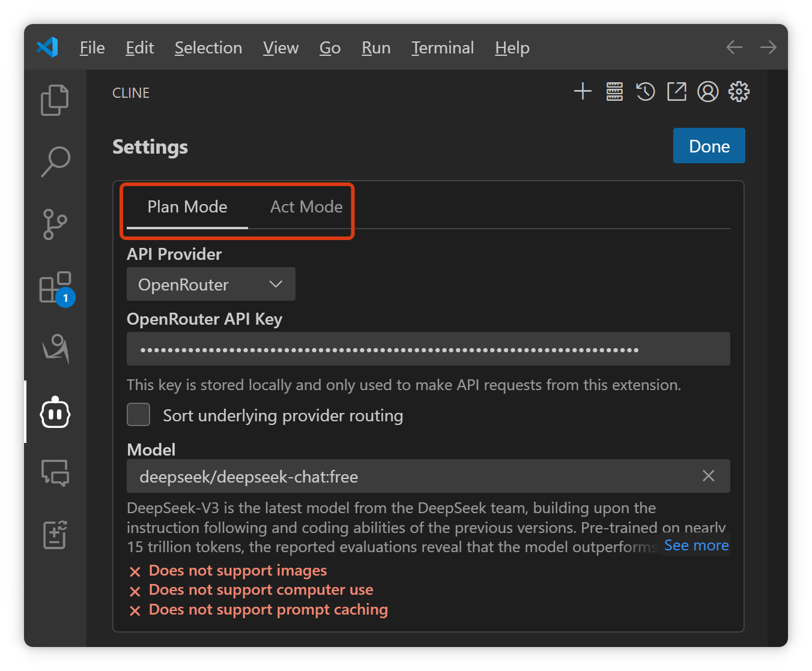Enable Sort underlying provider routing checkbox
Screen dimensions: 812x671
point(139,415)
